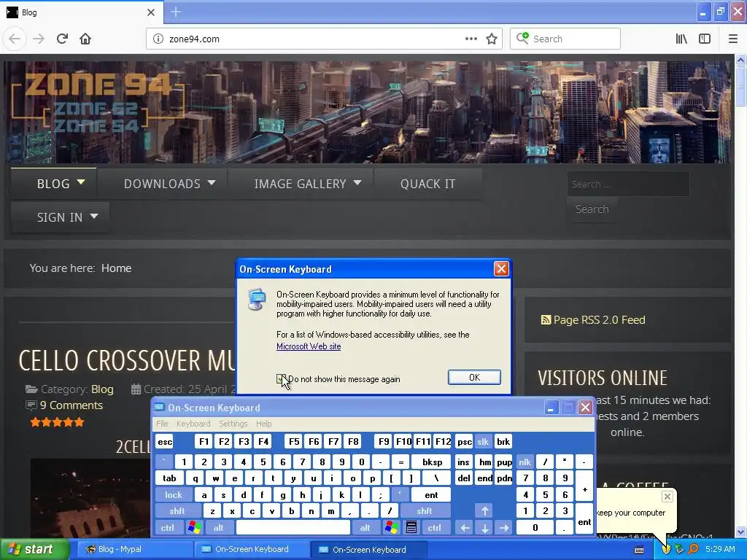Toggle the nlk num lock key
The width and height of the screenshot is (747, 560).
click(525, 462)
